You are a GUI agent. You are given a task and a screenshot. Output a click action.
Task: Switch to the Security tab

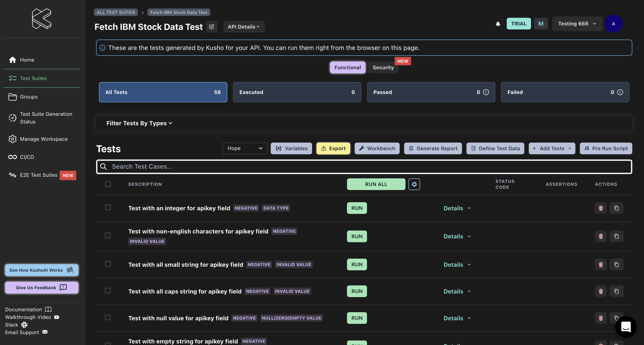tap(383, 67)
